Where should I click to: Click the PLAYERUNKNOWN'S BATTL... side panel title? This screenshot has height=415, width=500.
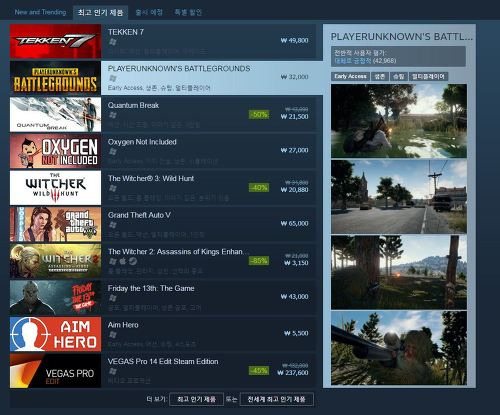point(402,36)
